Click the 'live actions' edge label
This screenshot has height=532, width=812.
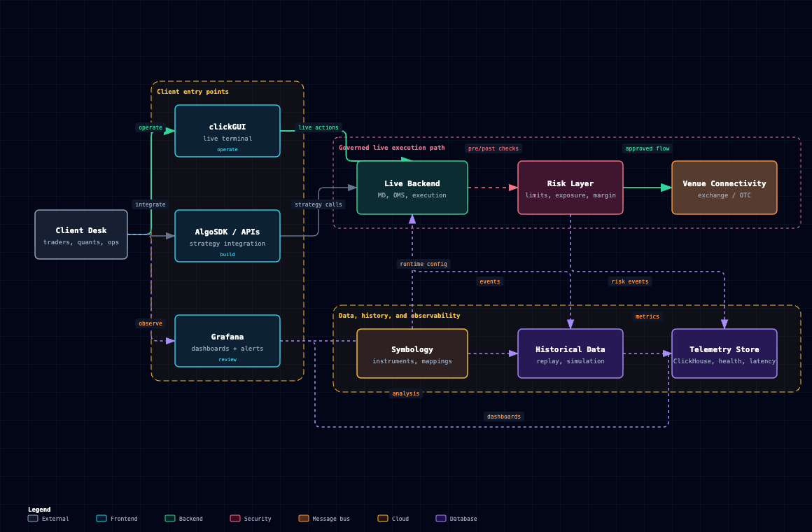pyautogui.click(x=318, y=127)
